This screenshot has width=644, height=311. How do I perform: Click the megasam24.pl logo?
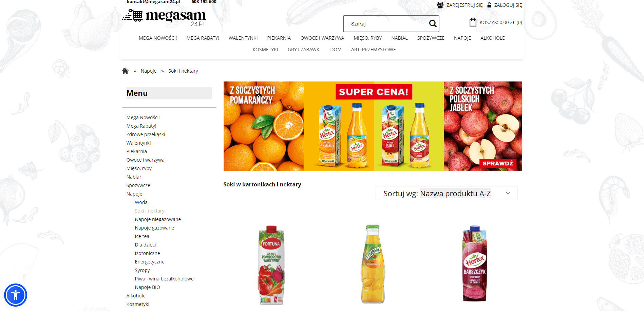tap(164, 18)
